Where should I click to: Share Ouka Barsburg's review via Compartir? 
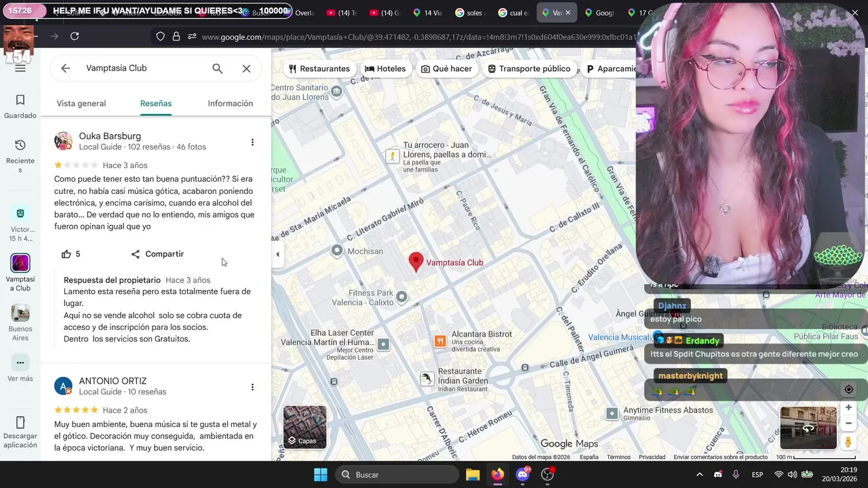point(157,254)
